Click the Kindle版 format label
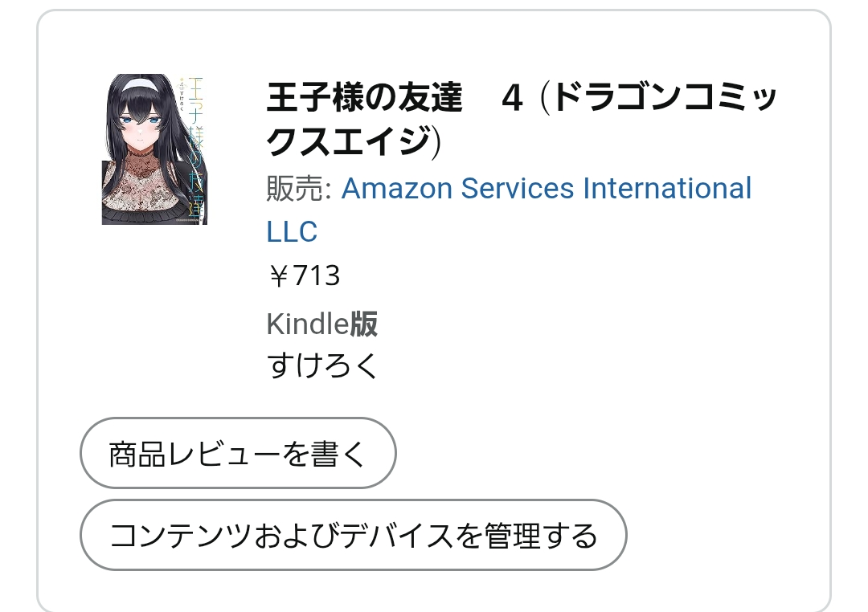Viewport: 868px width, 612px height. click(321, 324)
